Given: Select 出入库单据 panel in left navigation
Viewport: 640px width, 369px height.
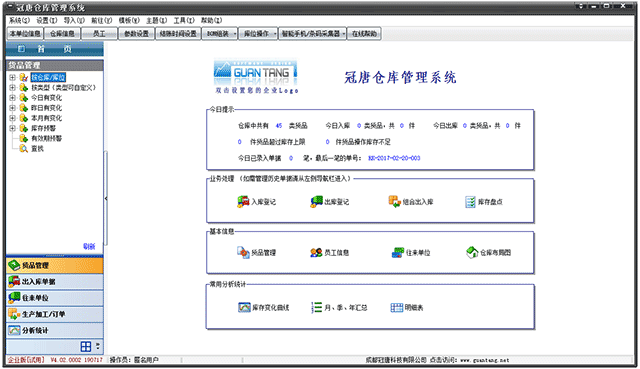Looking at the screenshot, I should coord(55,282).
